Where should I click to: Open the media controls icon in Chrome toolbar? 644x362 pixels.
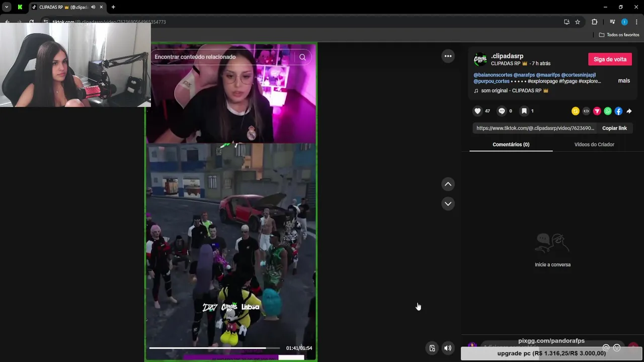(x=612, y=22)
